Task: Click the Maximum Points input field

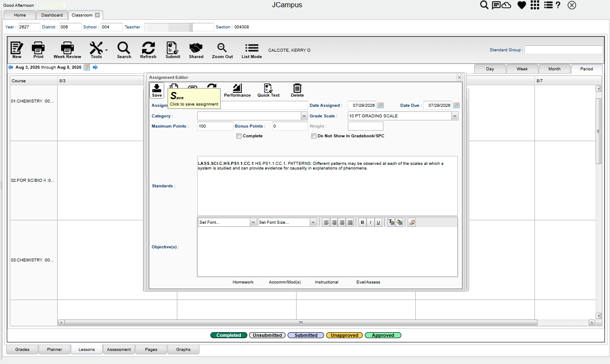Action: (215, 126)
